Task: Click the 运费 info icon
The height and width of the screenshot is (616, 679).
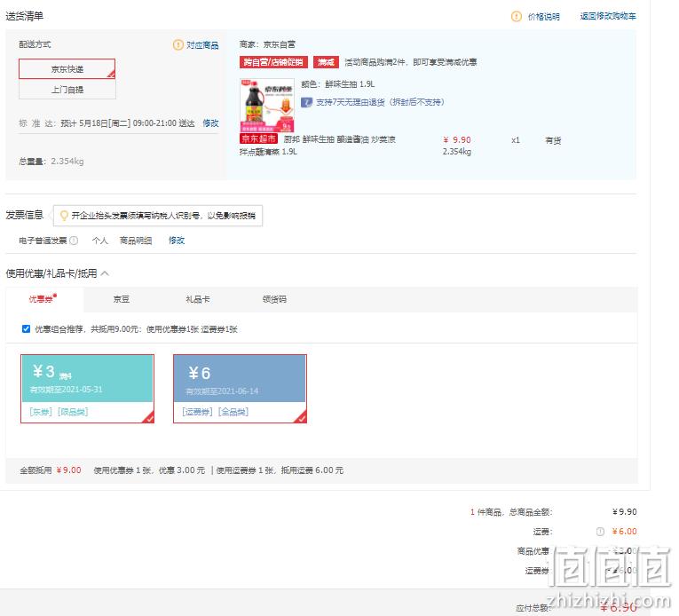Action: tap(600, 532)
